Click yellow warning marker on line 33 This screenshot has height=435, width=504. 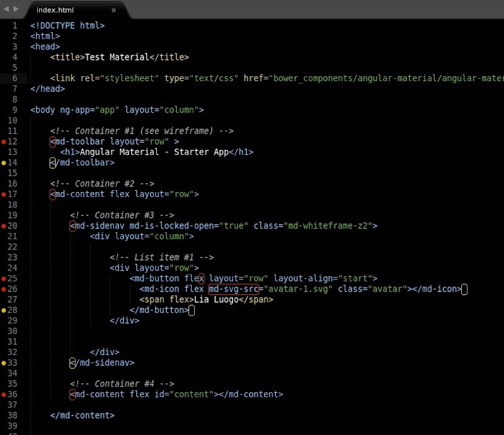[x=4, y=363]
